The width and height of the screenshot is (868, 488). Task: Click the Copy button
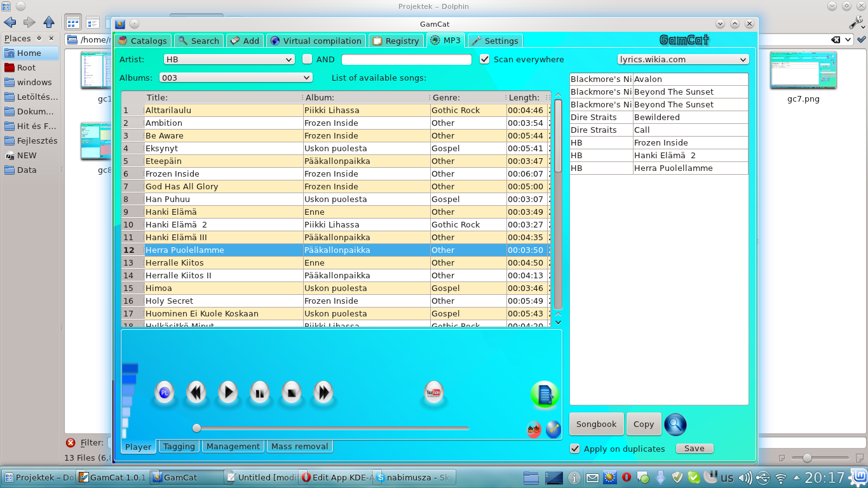tap(643, 424)
